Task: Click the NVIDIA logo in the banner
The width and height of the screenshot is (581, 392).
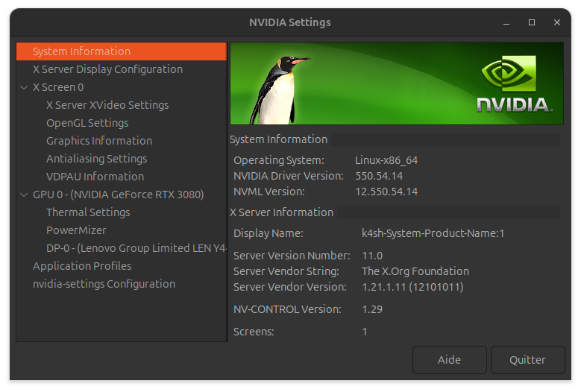Action: (x=513, y=83)
